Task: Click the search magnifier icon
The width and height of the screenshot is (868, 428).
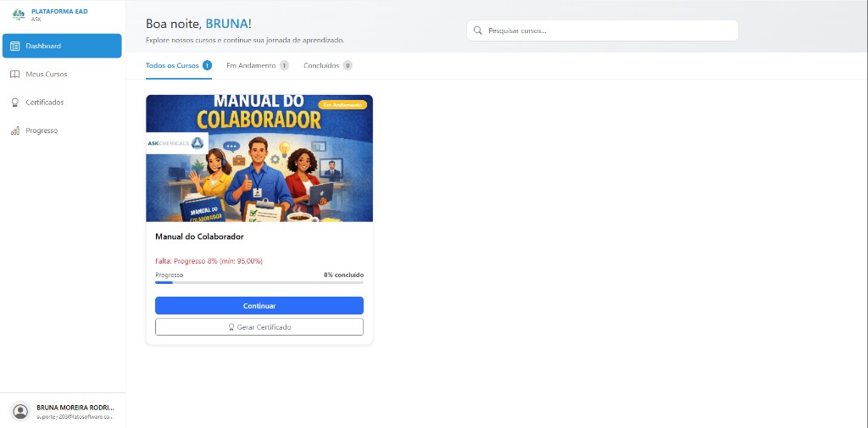Action: click(x=478, y=31)
